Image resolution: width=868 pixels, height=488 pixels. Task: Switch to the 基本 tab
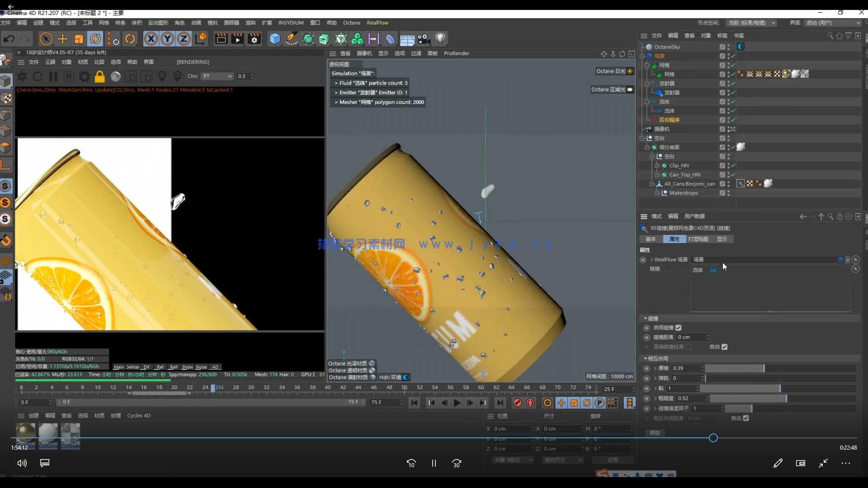651,239
